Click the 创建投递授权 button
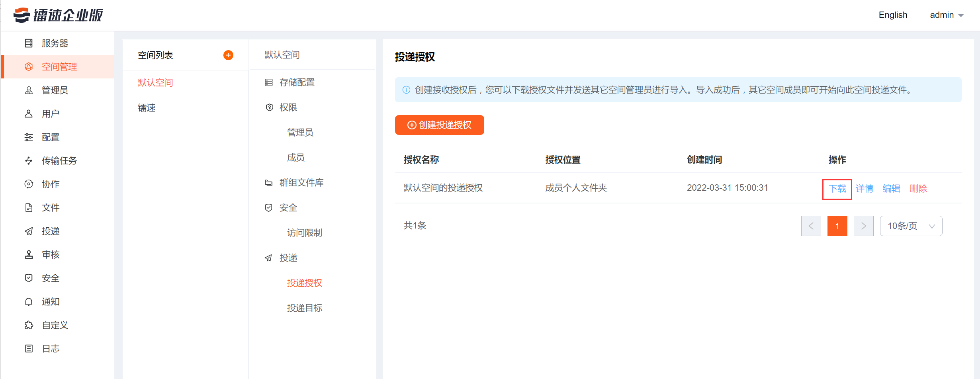 coord(439,125)
